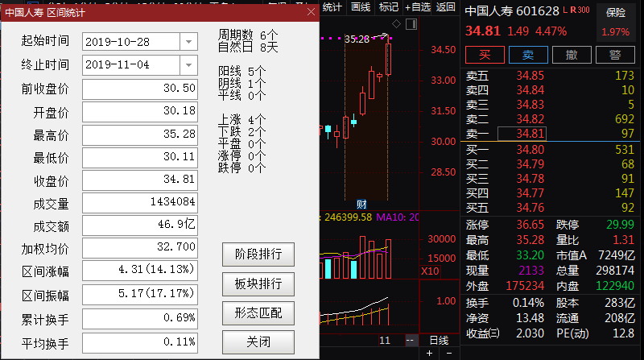Close the 区间统计 dialog window
The width and height of the screenshot is (644, 360).
tap(311, 12)
